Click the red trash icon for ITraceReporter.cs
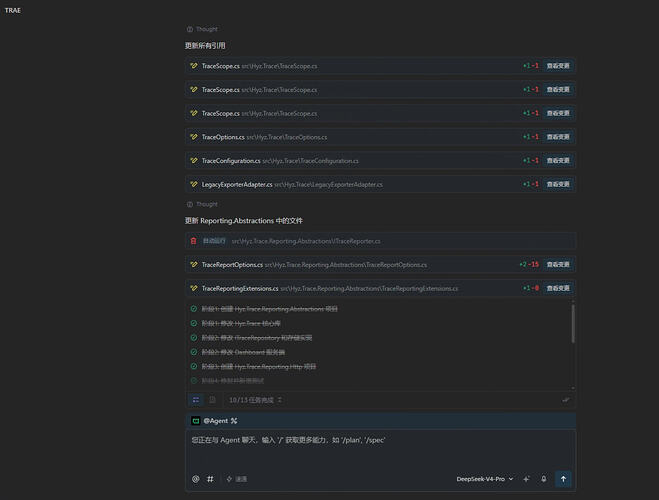 click(x=193, y=241)
